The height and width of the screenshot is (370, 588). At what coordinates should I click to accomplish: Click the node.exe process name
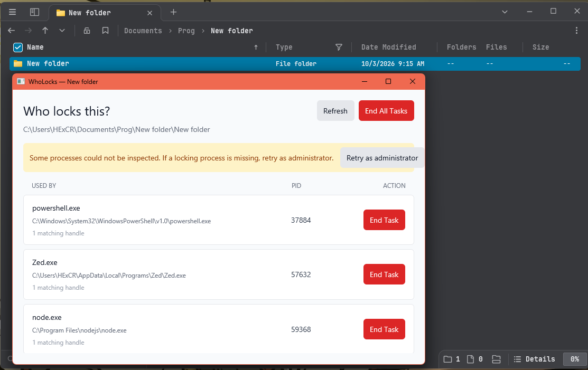(x=46, y=318)
